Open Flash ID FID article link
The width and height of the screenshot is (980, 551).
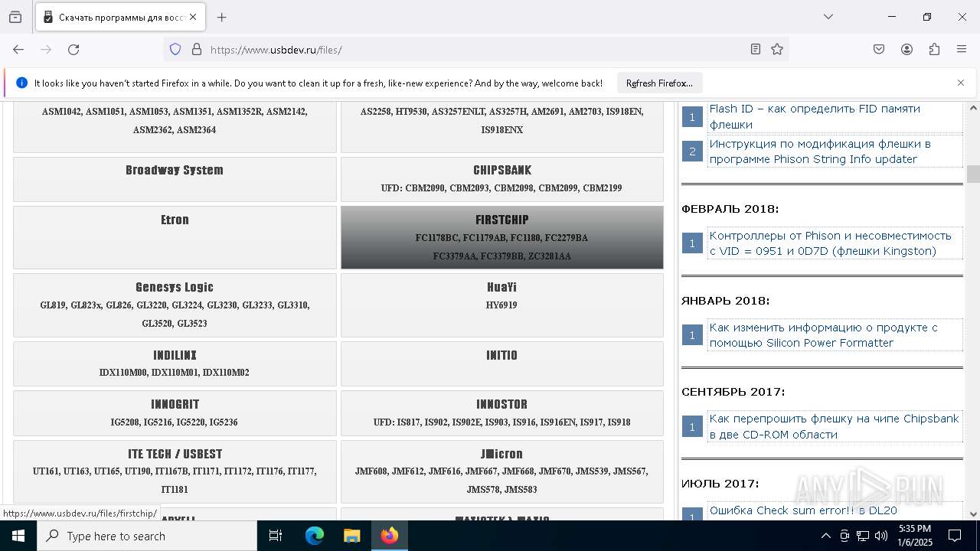coord(815,116)
